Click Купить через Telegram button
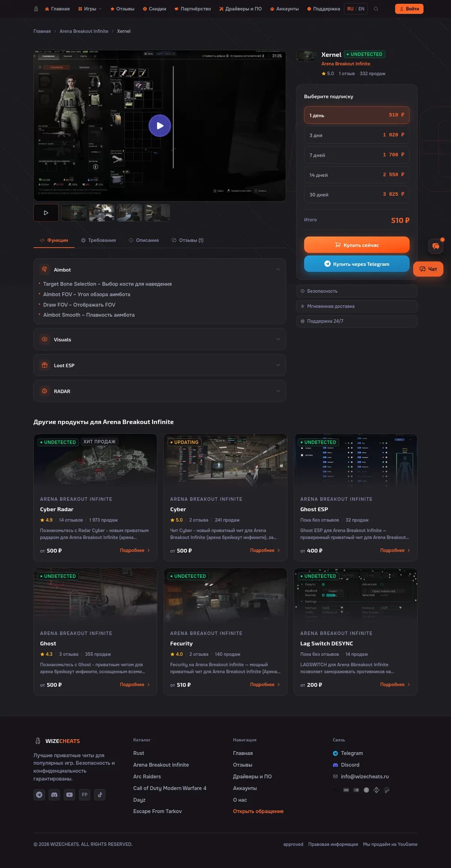451x868 pixels. [357, 264]
